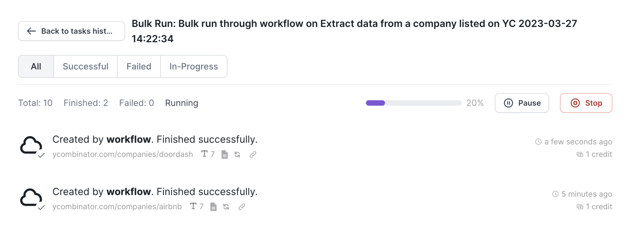Open the Failed tab
The height and width of the screenshot is (225, 644).
(139, 67)
